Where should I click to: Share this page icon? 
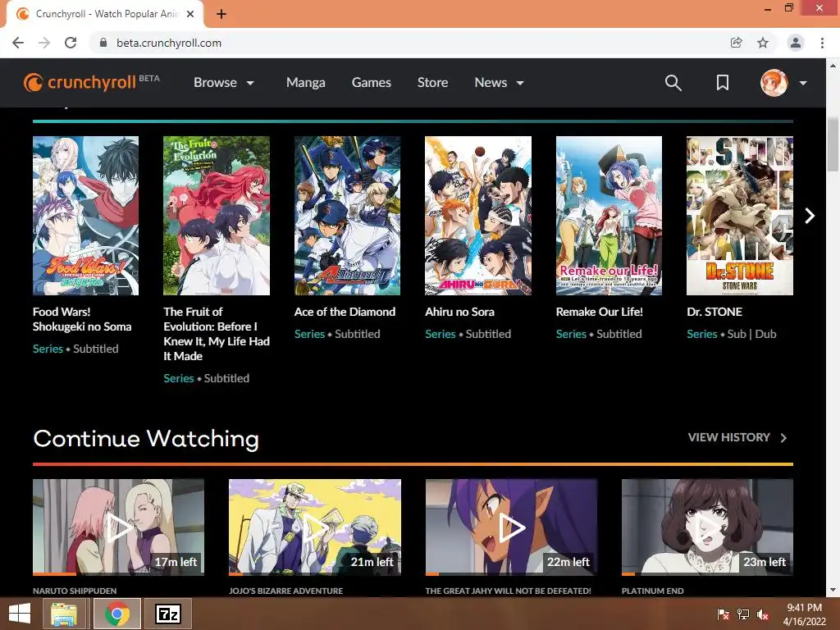736,43
